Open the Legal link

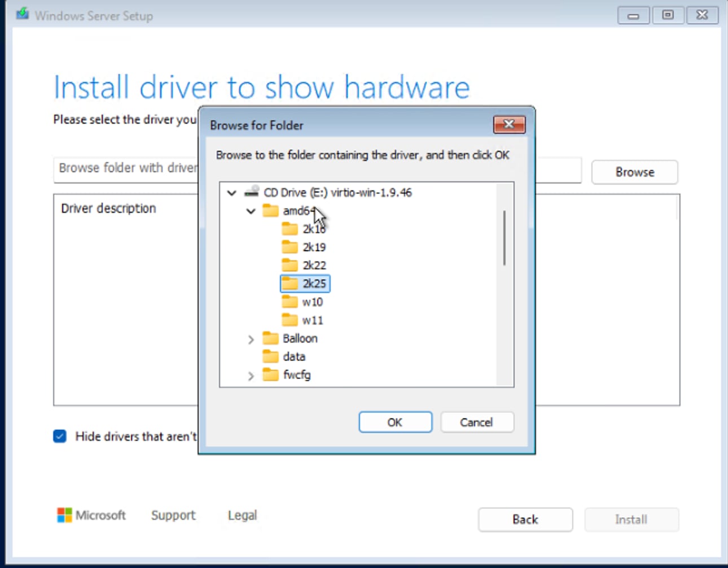coord(242,515)
